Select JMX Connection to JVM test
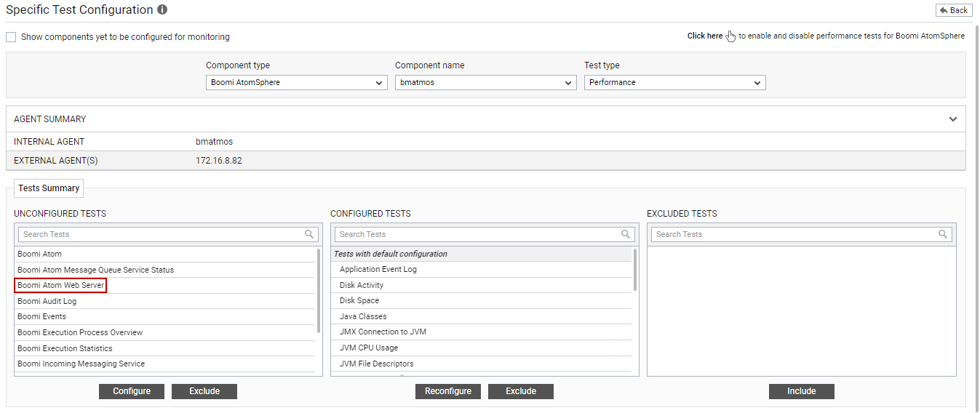 (x=482, y=332)
